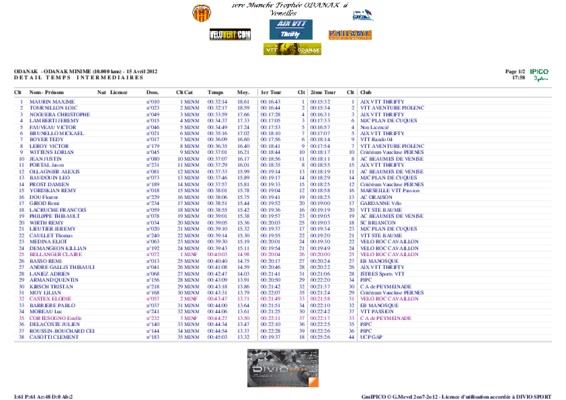The height and width of the screenshot is (400, 566).
Task: Click the MAURIN MAXIME first-place row
Action: click(x=283, y=102)
